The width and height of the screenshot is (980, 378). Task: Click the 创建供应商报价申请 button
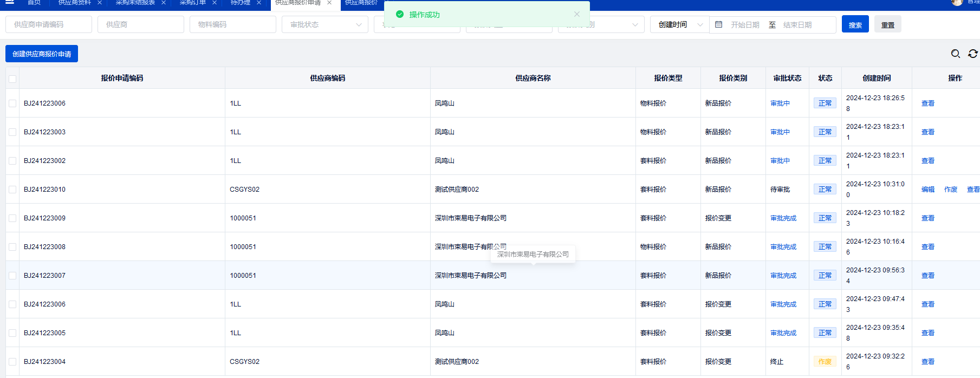[x=42, y=54]
